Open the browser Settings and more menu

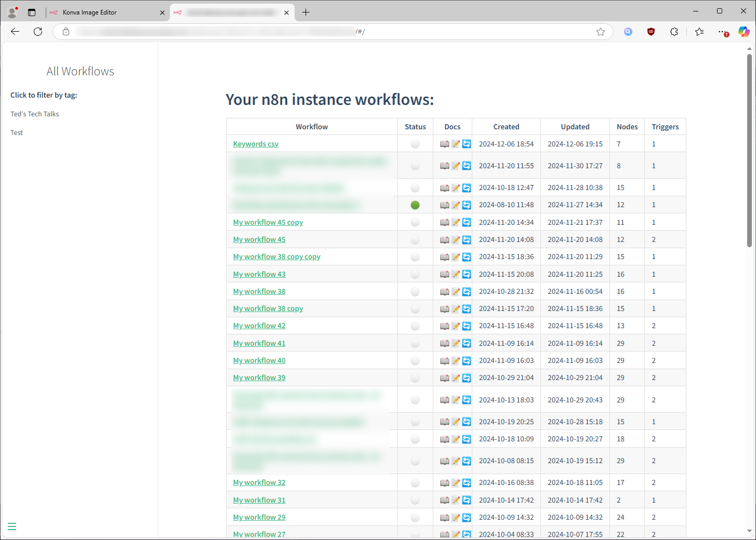(722, 32)
